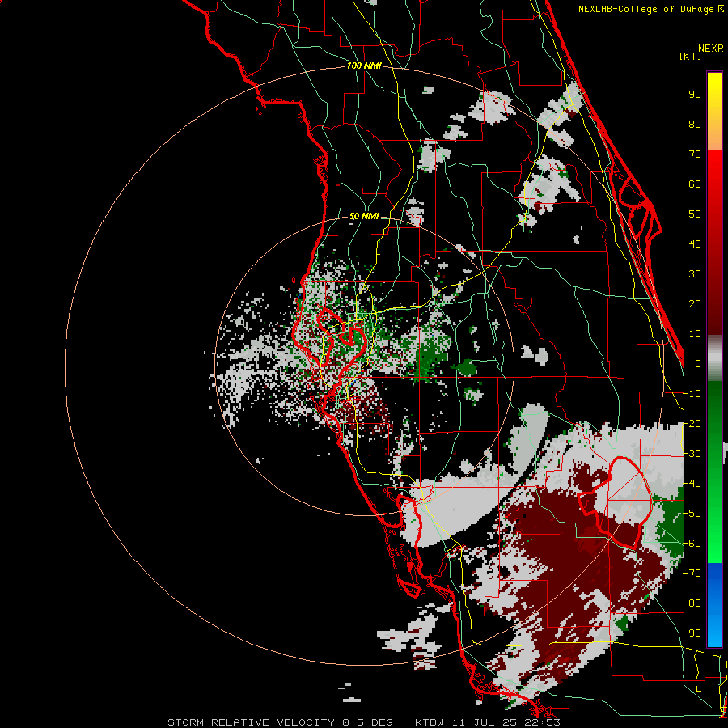This screenshot has height=728, width=728.
Task: Click the 50 NMI range ring label
Action: tap(364, 216)
